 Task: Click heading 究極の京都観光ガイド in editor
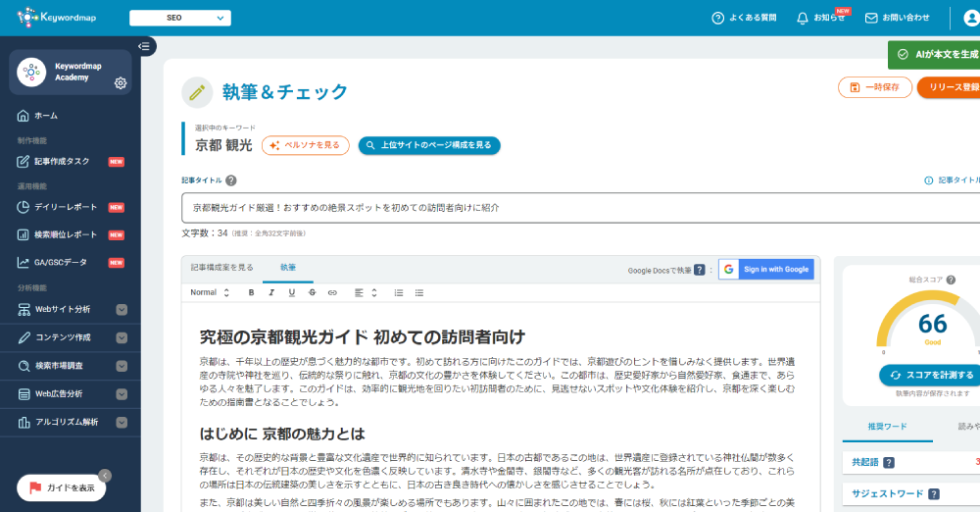coord(363,337)
